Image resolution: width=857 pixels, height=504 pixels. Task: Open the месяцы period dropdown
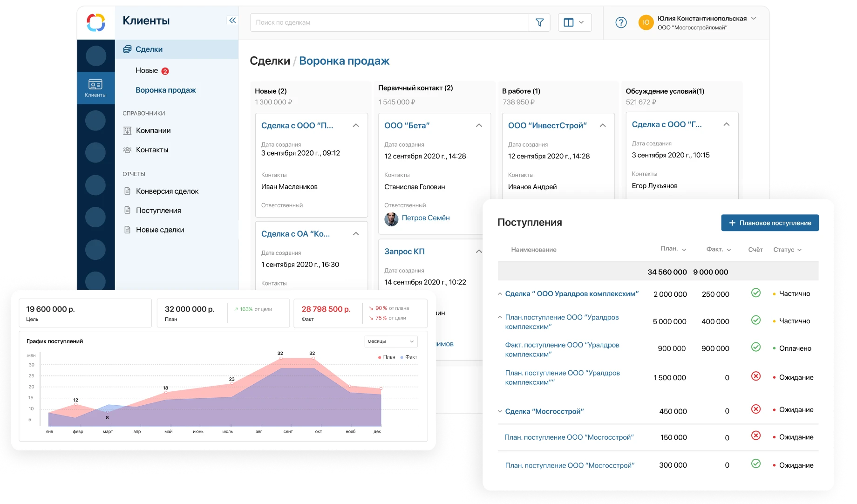[391, 341]
